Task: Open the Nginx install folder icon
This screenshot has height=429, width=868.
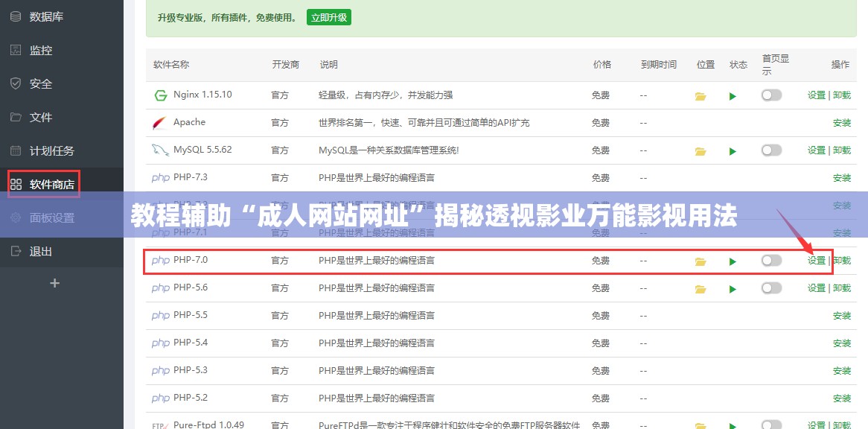Action: coord(701,96)
